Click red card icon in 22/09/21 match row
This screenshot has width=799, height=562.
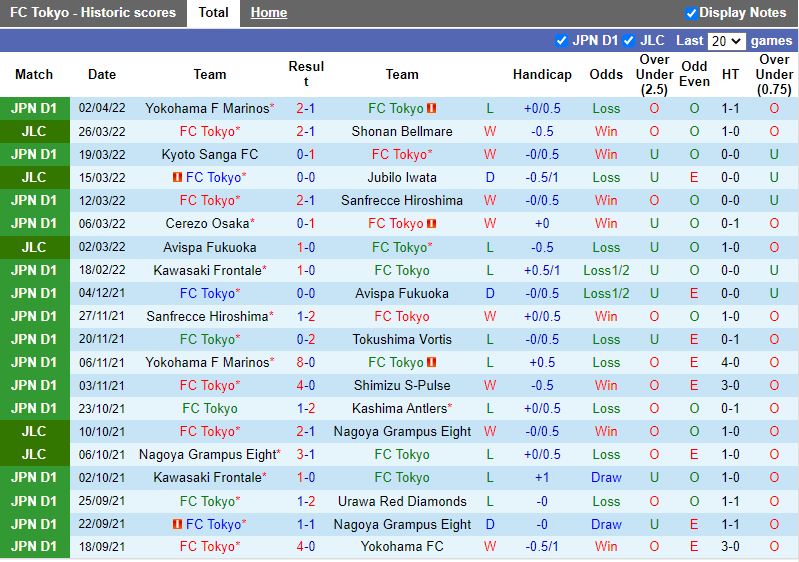(176, 524)
